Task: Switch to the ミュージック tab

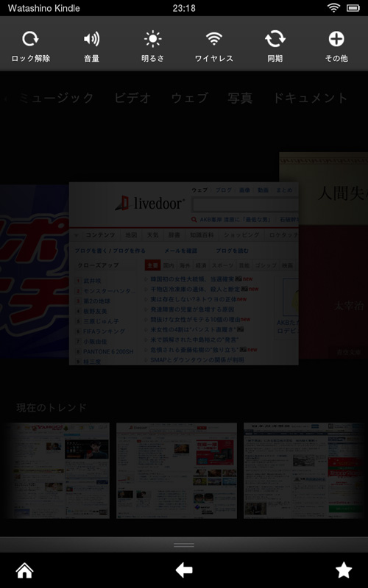Action: pyautogui.click(x=56, y=98)
